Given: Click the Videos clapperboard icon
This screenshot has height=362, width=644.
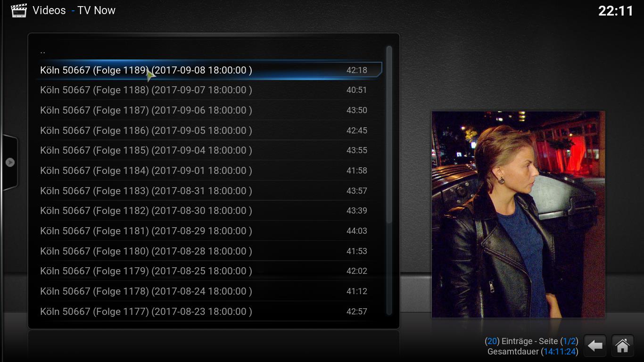Looking at the screenshot, I should [19, 10].
